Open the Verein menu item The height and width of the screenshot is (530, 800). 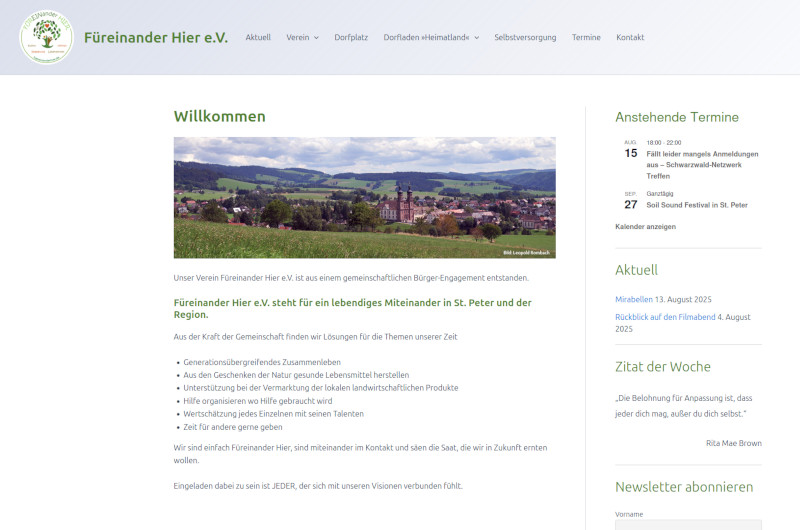[x=297, y=38]
